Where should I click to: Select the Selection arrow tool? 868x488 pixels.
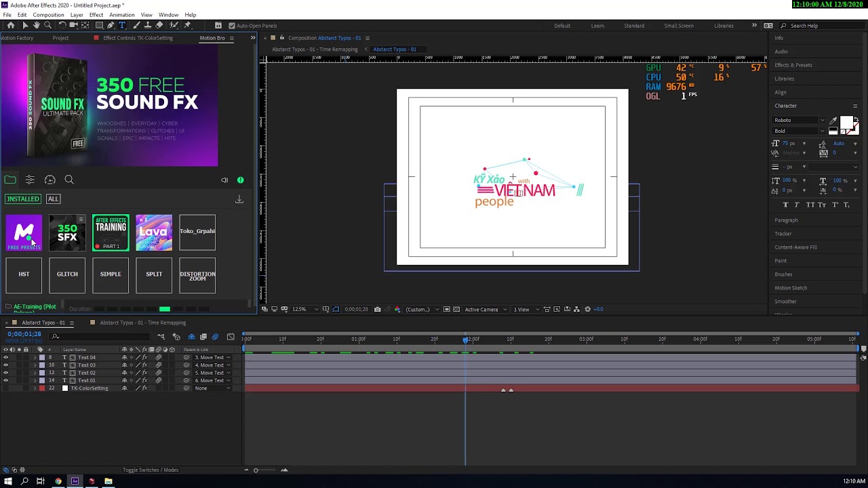point(25,25)
